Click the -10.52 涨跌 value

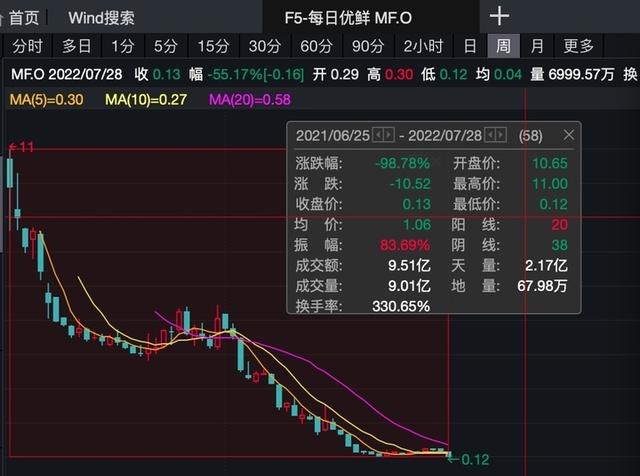[x=410, y=184]
